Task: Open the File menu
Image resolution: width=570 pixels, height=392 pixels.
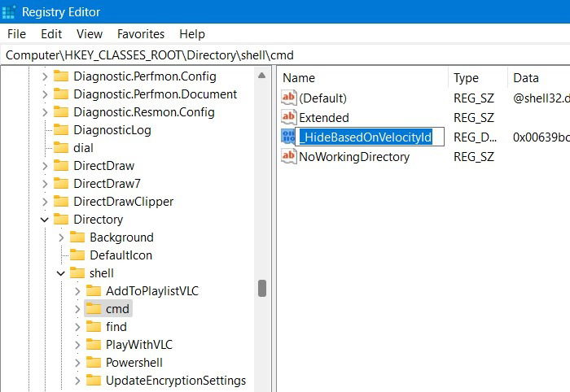Action: 16,34
